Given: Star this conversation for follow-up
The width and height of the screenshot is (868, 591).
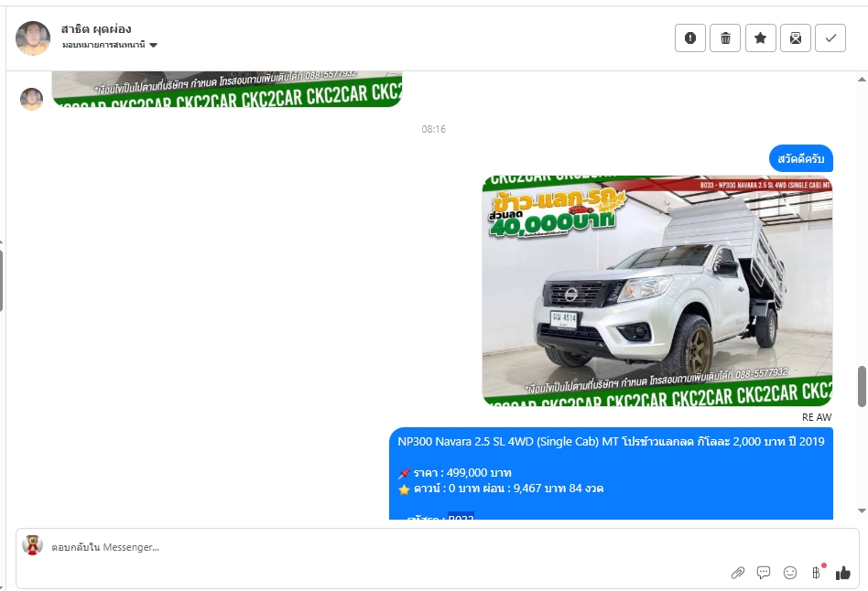Looking at the screenshot, I should [x=761, y=38].
